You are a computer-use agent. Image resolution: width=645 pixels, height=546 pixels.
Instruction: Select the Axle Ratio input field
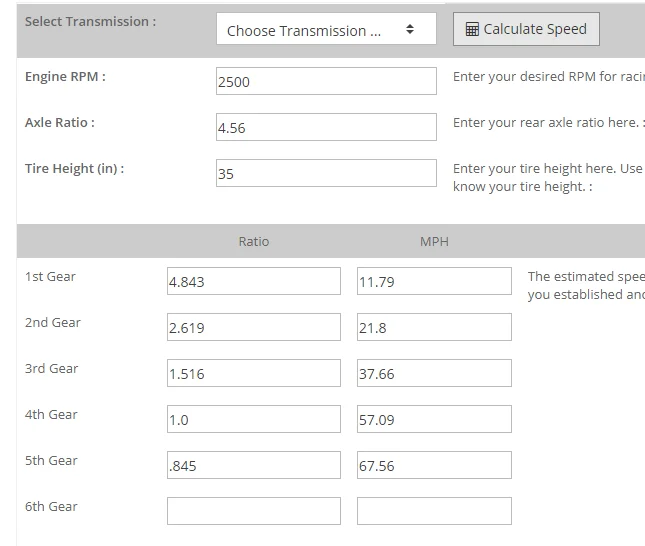[326, 127]
